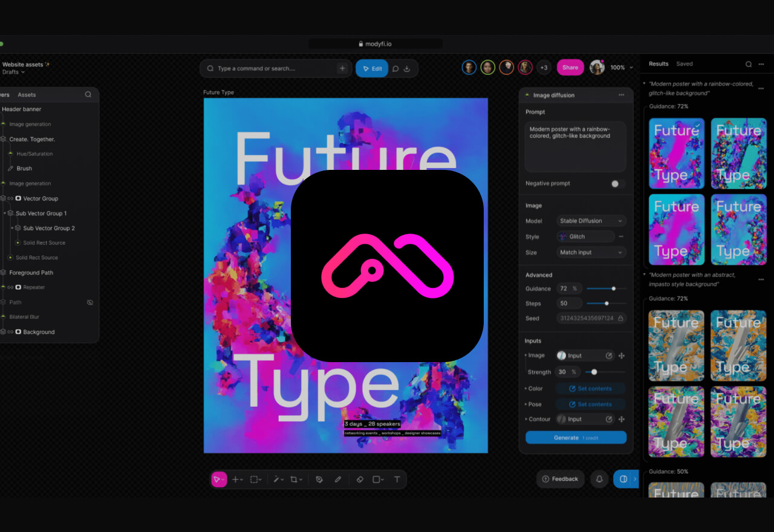Open the comments icon next to Edit

(x=395, y=68)
